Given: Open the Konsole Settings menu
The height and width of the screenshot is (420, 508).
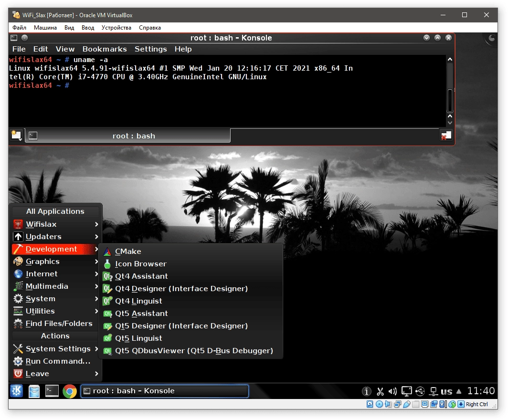Looking at the screenshot, I should coord(151,49).
